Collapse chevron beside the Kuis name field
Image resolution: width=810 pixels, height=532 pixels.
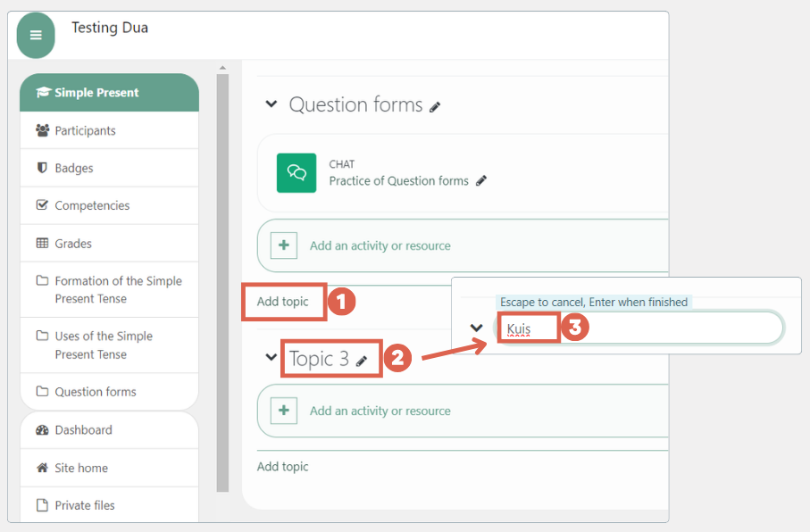476,328
